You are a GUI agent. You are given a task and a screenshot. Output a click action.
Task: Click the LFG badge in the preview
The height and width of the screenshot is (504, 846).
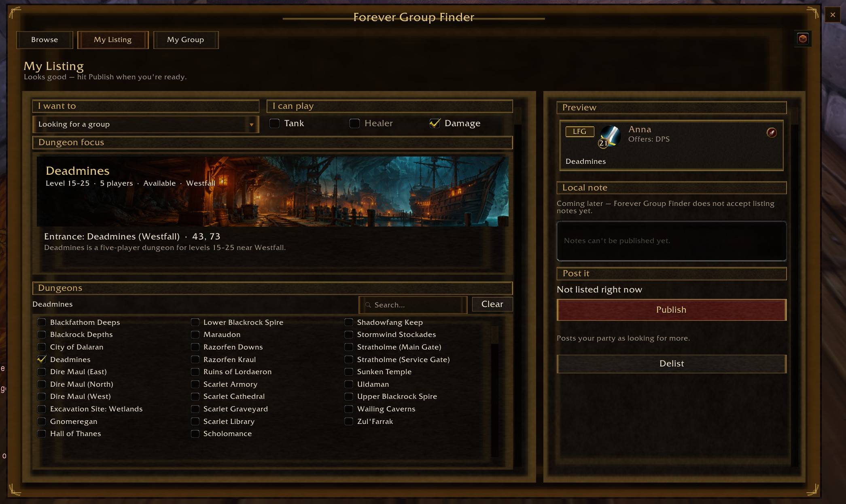point(579,131)
